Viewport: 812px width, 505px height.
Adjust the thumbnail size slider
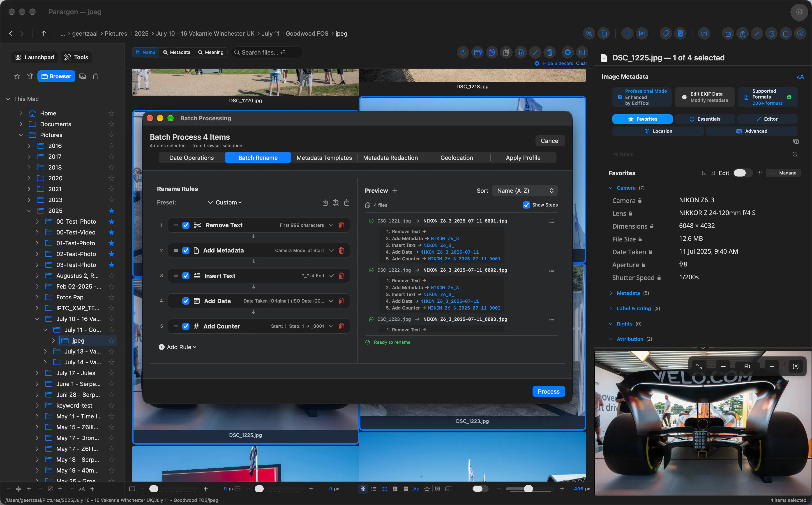pyautogui.click(x=528, y=489)
